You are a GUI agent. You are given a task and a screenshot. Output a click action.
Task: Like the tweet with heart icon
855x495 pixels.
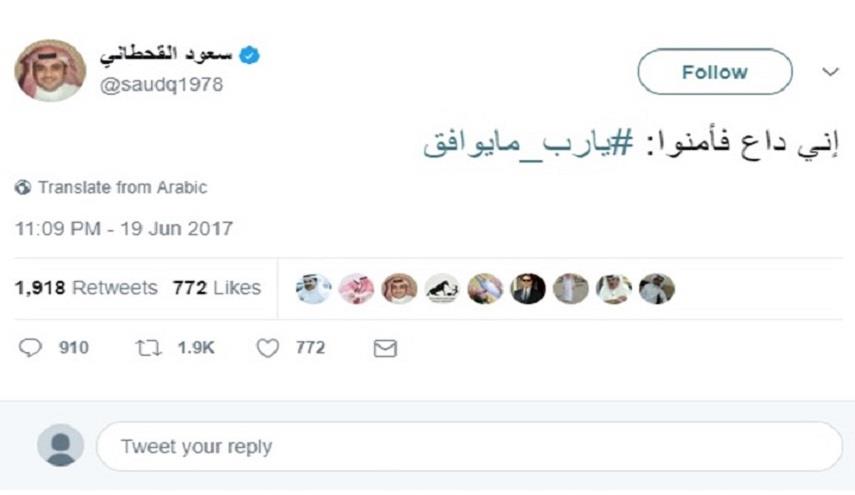click(267, 348)
